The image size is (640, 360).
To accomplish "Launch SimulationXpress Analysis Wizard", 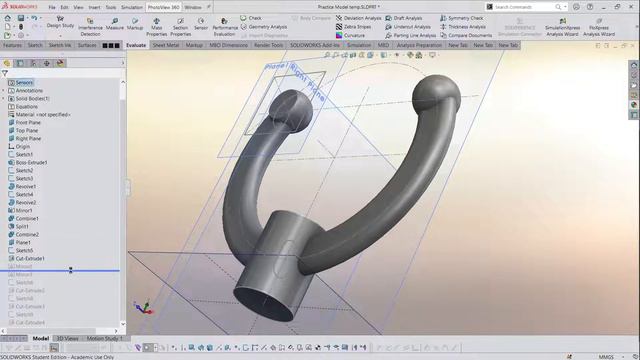I will [562, 27].
